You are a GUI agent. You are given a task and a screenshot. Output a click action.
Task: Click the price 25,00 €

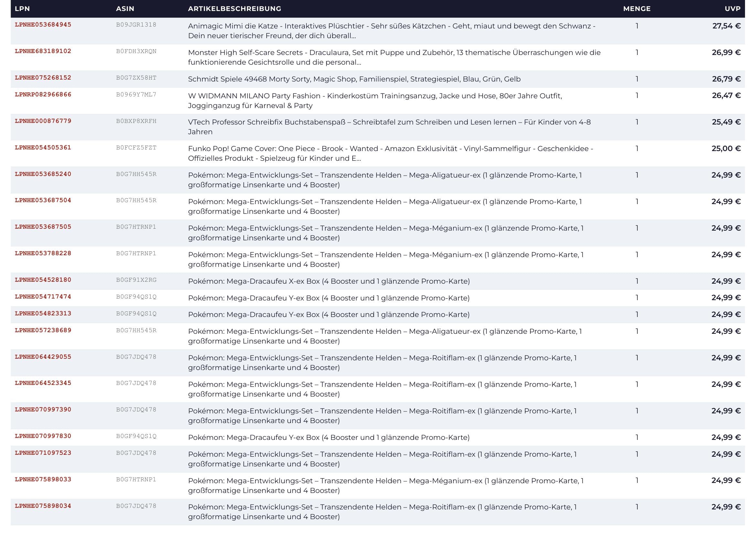click(x=726, y=148)
